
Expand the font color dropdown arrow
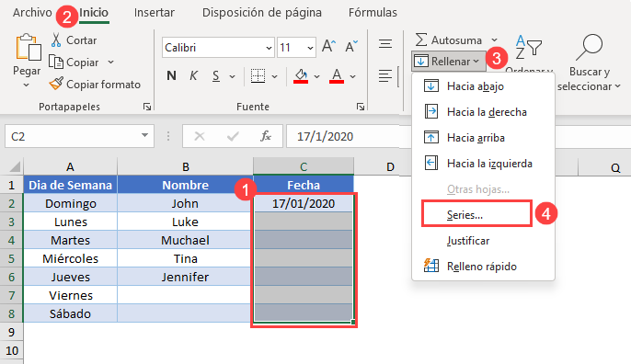353,76
